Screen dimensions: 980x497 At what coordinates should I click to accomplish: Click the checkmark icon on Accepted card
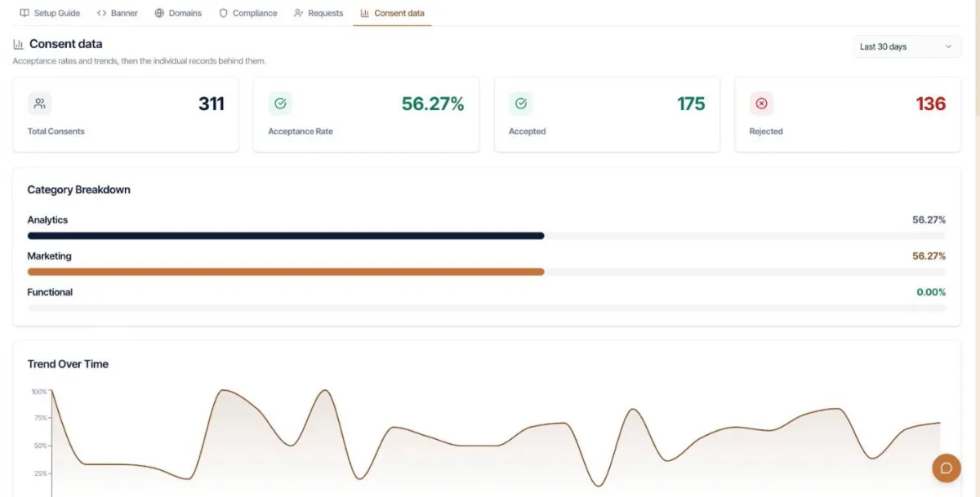tap(521, 104)
